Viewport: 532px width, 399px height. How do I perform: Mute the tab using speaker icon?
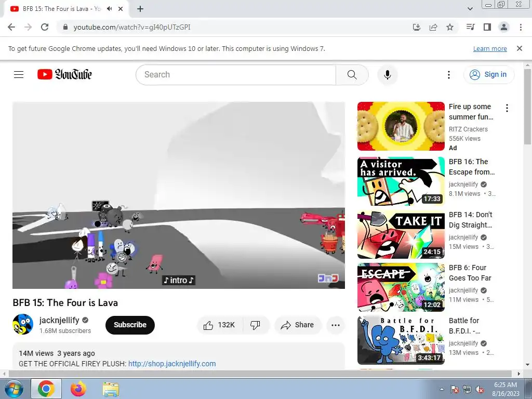tap(109, 9)
